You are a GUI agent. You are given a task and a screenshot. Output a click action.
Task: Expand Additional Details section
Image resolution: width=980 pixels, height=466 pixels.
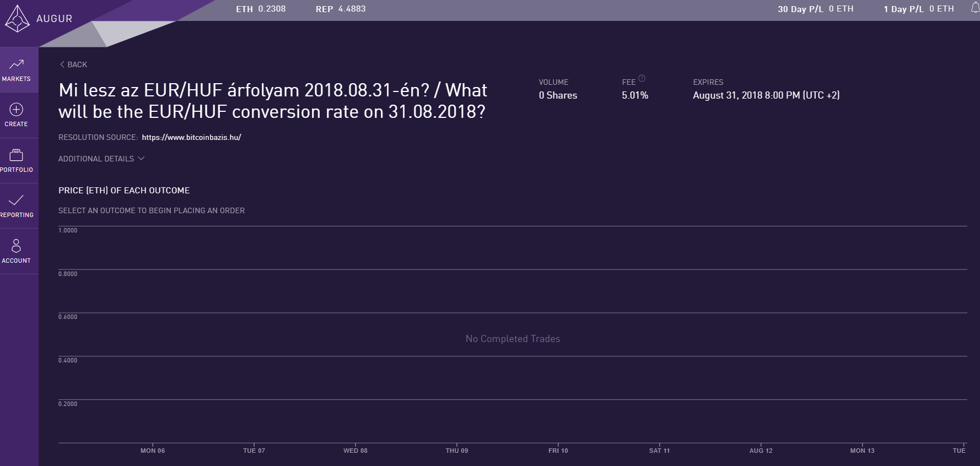96,159
